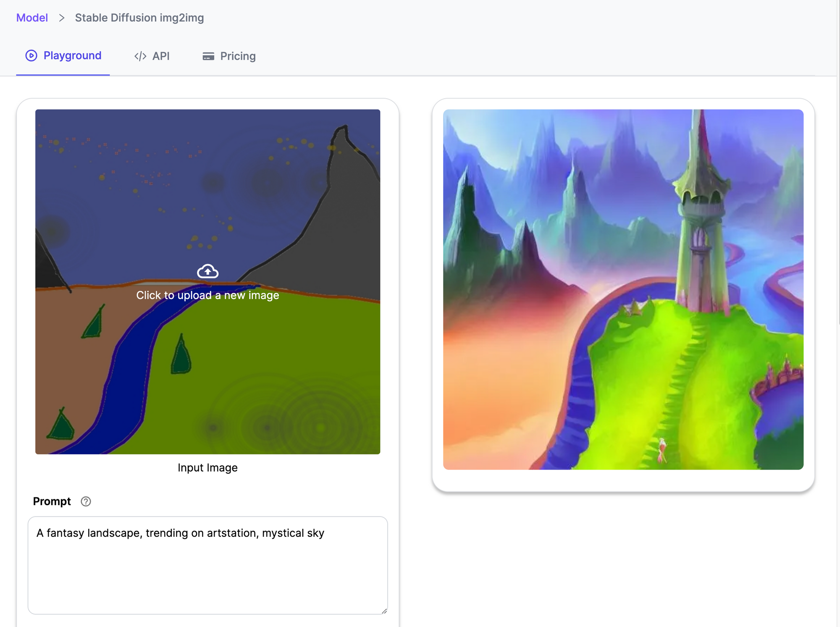
Task: Click the credit card icon beside Pricing
Action: [x=208, y=56]
